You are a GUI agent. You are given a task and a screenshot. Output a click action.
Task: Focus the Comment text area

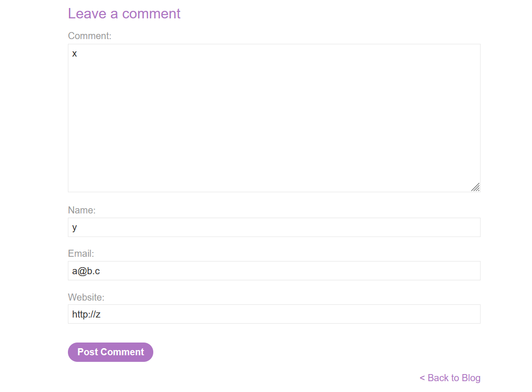tap(274, 118)
